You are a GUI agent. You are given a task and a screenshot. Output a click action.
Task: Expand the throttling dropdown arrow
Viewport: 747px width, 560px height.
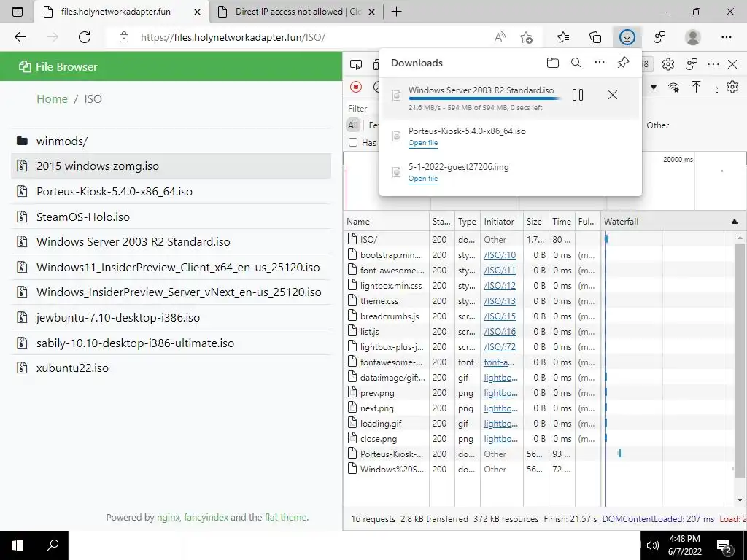pos(654,87)
